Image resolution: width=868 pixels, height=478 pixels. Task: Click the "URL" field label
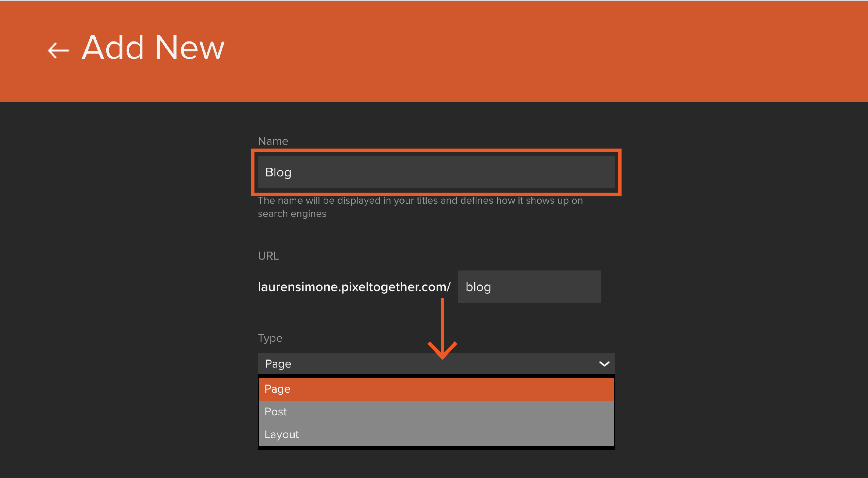pos(268,256)
